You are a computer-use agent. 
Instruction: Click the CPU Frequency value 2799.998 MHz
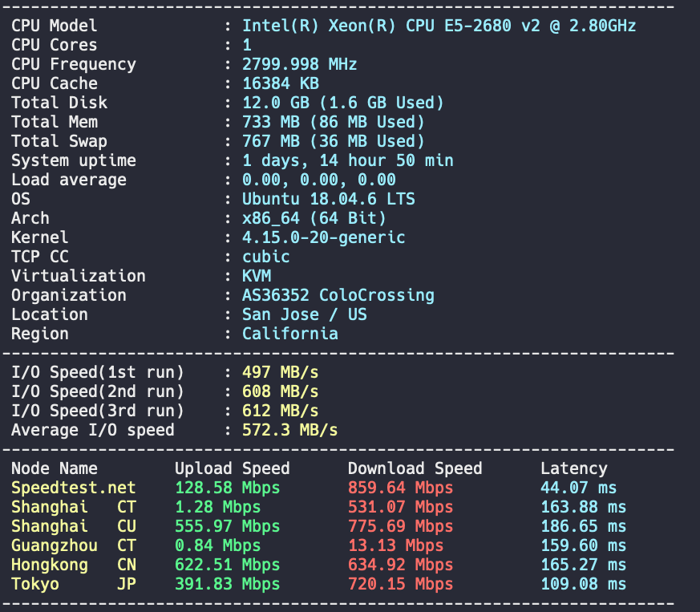point(300,64)
